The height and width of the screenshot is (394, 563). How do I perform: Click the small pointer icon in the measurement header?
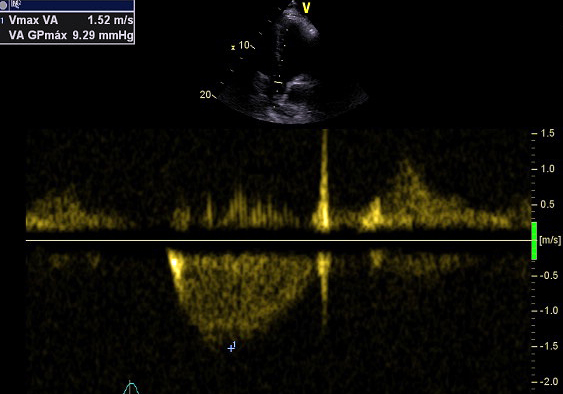pyautogui.click(x=16, y=4)
